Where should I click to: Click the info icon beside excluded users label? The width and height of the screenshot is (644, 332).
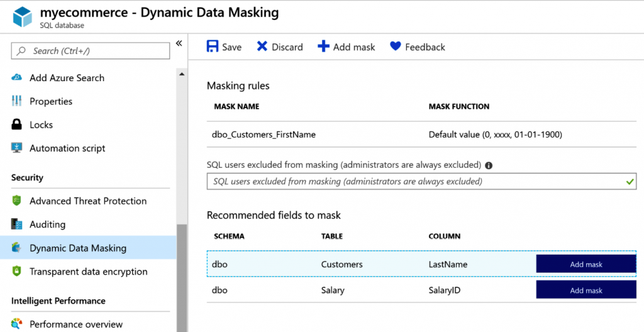(489, 165)
